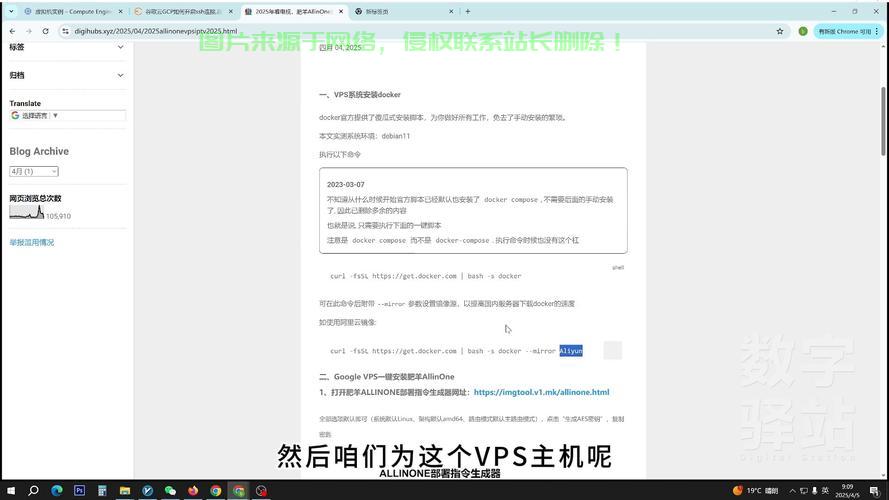The image size is (889, 500).
Task: Open taskbar search magnifier
Action: (x=33, y=490)
